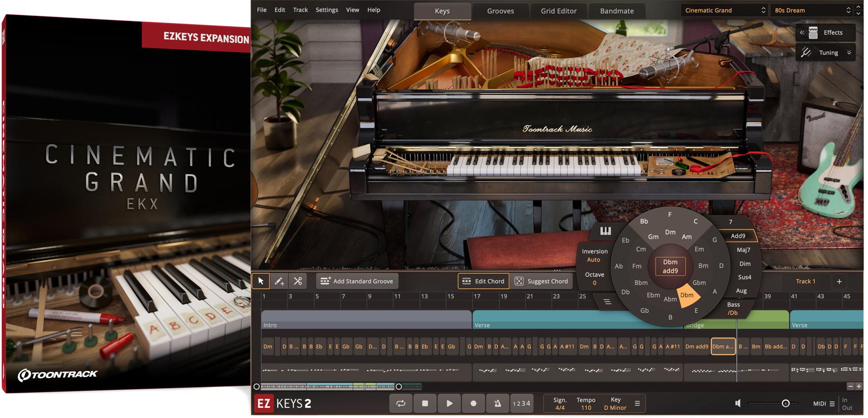868x418 pixels.
Task: Select the Am chord on chord wheel
Action: coord(687,237)
